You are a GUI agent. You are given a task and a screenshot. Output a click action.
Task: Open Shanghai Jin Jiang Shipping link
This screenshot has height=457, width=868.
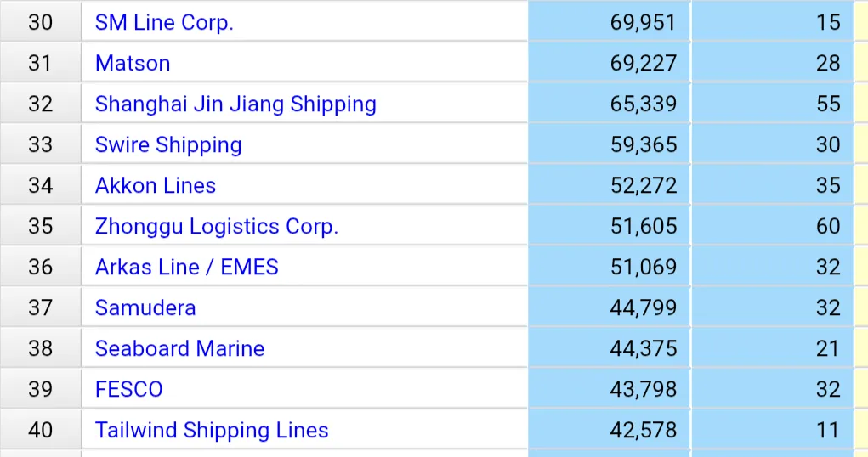[x=235, y=104]
